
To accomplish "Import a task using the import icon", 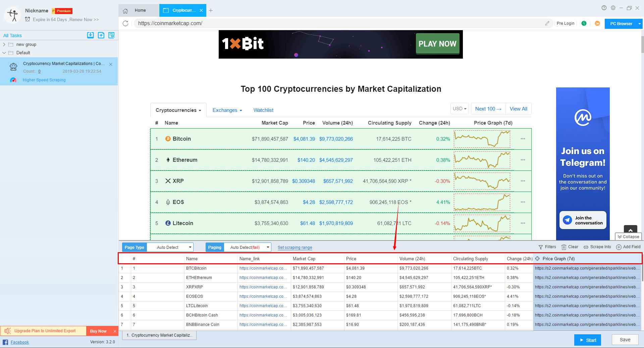I will 90,35.
